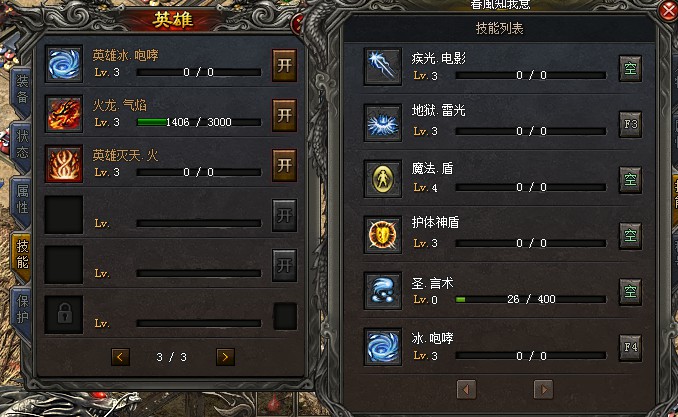This screenshot has height=417, width=678.
Task: Click the 英雄灭天.火 flame skill icon
Action: coord(64,164)
